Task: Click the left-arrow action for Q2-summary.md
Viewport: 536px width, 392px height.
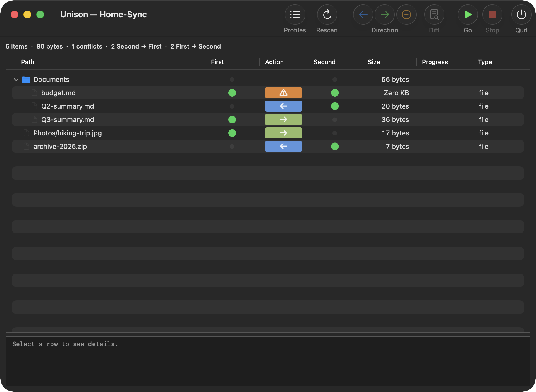Action: pyautogui.click(x=283, y=106)
